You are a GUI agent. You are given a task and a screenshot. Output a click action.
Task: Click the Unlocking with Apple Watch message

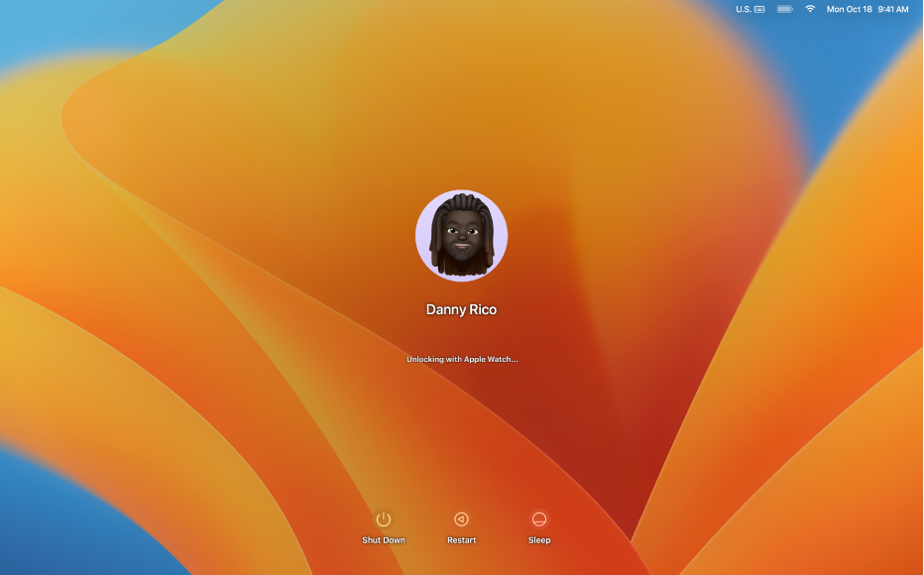pyautogui.click(x=462, y=359)
